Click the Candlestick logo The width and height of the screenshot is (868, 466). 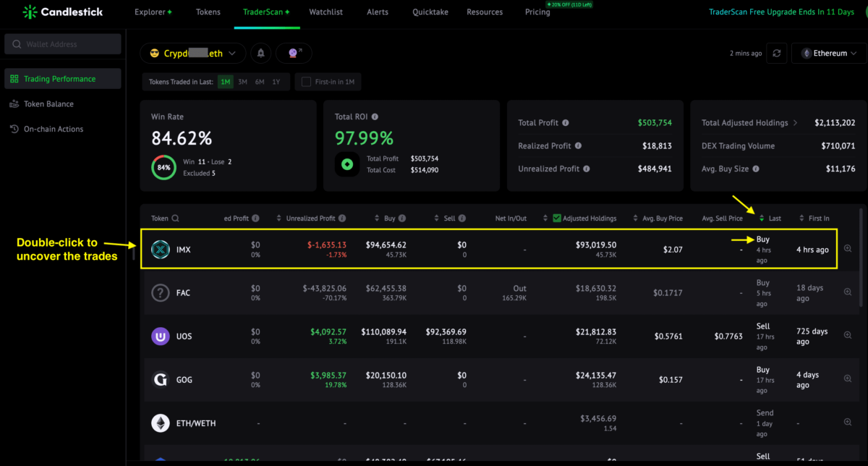pos(63,12)
